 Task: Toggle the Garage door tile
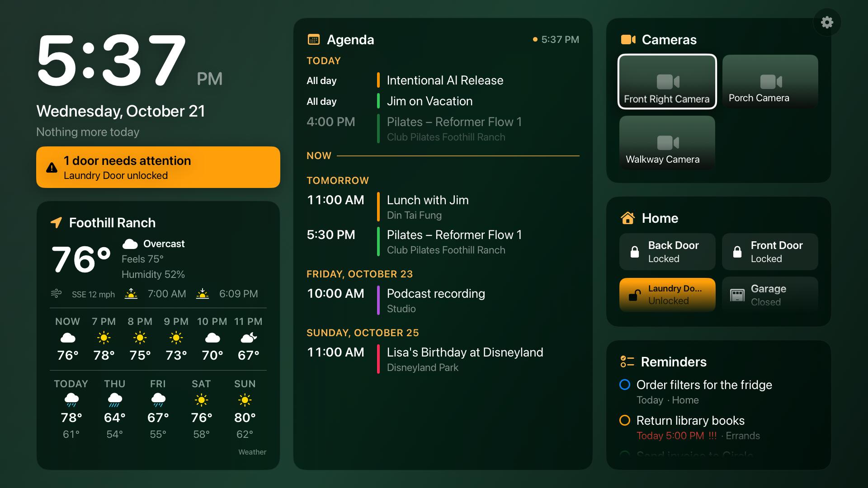point(770,295)
